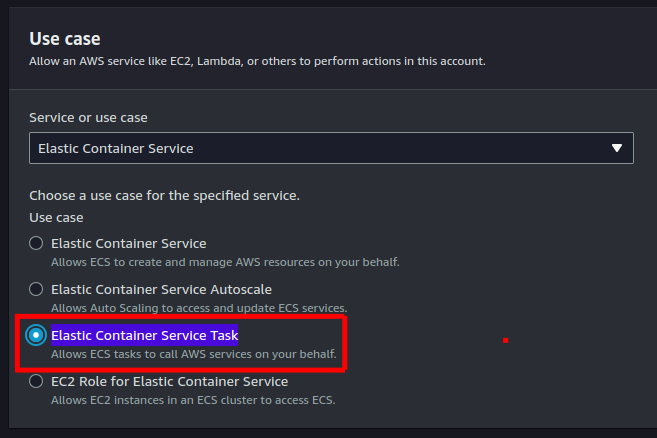Screen dimensions: 657x438
Task: Click the small red dot marker
Action: [506, 340]
